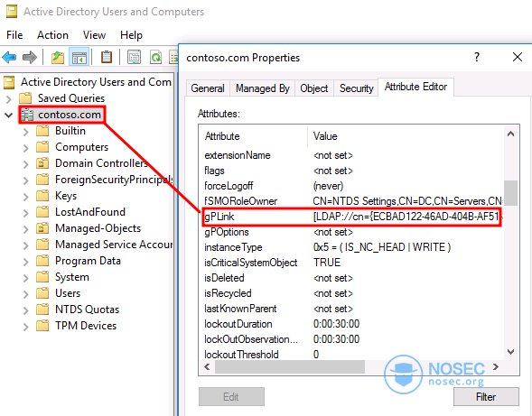Expand the ForeignSecurityPrincipals container

[x=26, y=180]
